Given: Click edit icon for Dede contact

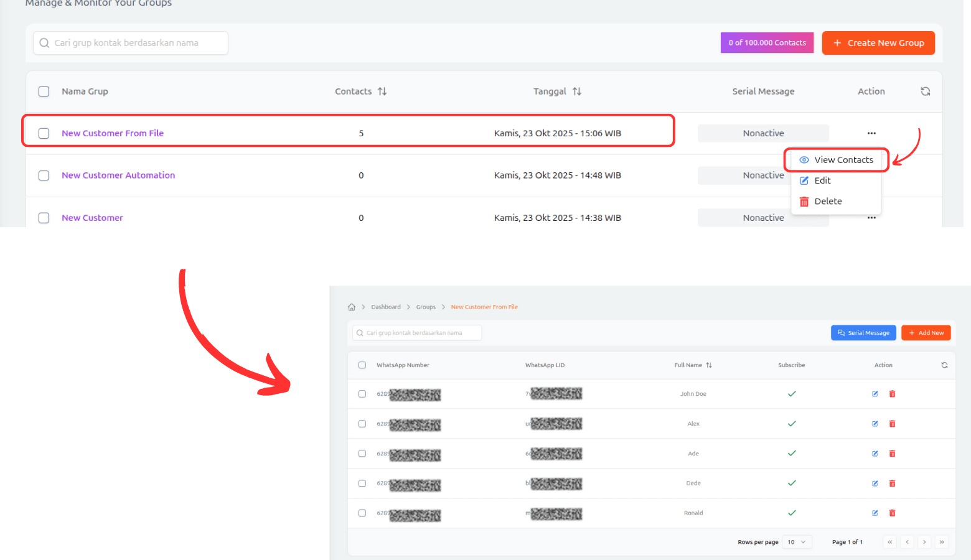Looking at the screenshot, I should pyautogui.click(x=875, y=483).
